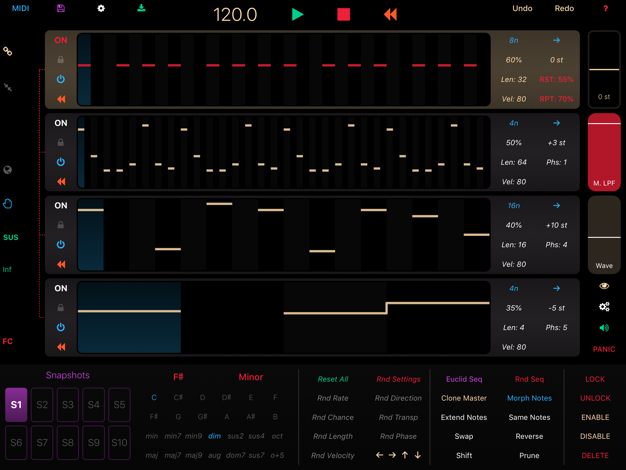Click the chain link icon in left sidebar
The image size is (626, 470).
pos(8,51)
